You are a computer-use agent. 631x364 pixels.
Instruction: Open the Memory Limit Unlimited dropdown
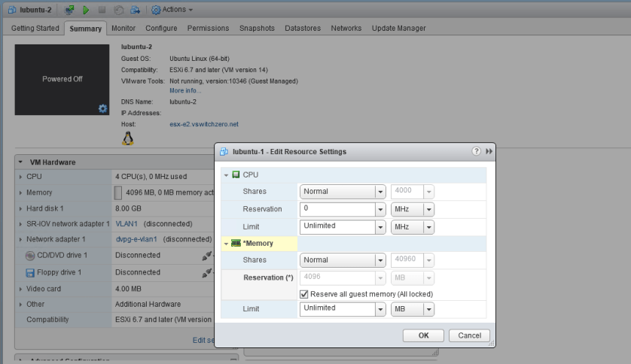pyautogui.click(x=380, y=308)
